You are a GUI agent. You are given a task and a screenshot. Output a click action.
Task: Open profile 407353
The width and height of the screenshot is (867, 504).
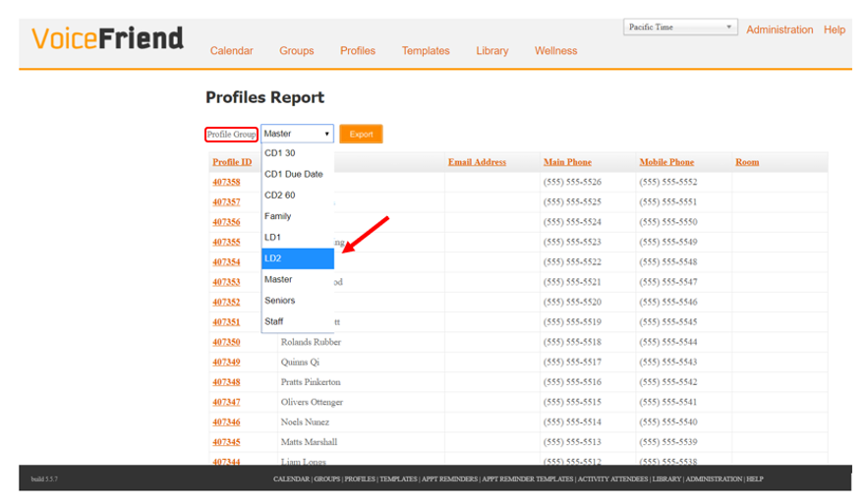(x=226, y=282)
